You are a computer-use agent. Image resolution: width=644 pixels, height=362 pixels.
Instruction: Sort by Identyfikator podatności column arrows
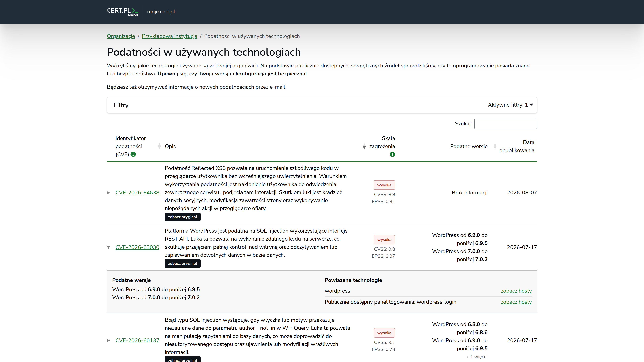click(159, 146)
